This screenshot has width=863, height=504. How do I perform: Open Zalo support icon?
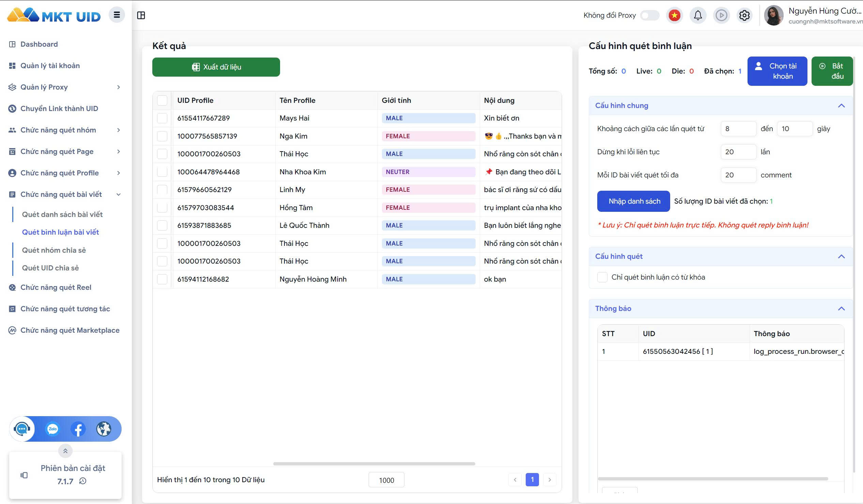click(x=52, y=429)
